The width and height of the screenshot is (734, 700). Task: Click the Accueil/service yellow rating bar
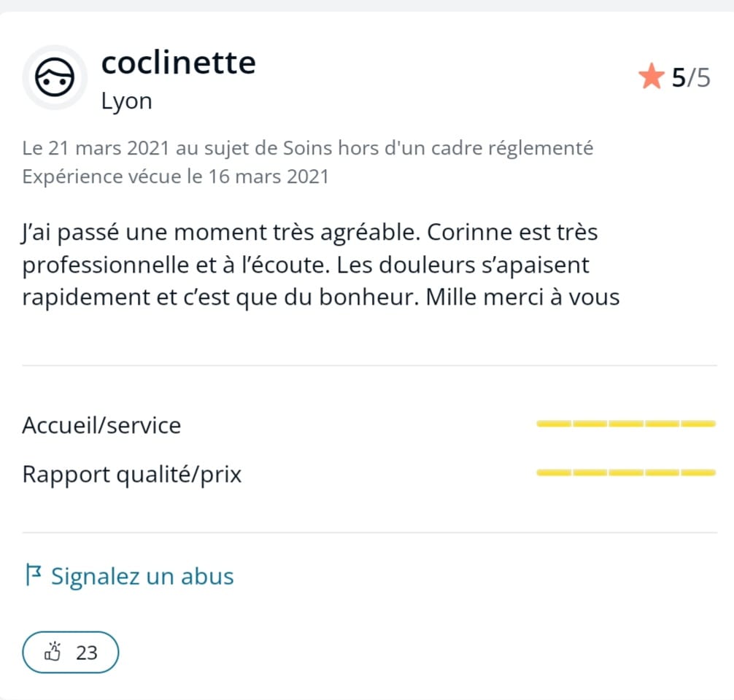(626, 424)
